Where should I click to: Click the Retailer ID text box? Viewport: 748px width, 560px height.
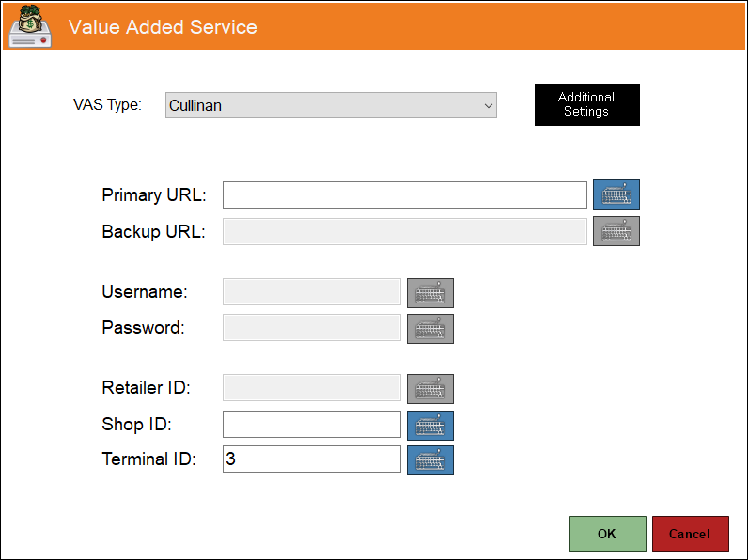[x=311, y=387]
